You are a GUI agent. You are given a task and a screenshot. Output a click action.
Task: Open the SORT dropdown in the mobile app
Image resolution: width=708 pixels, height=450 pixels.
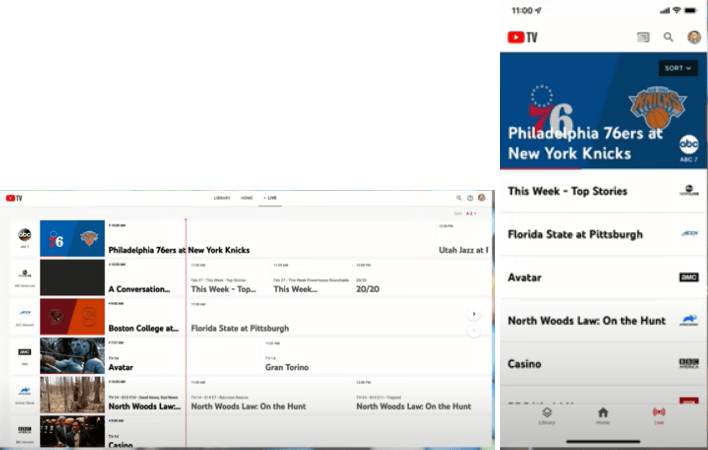pos(678,68)
